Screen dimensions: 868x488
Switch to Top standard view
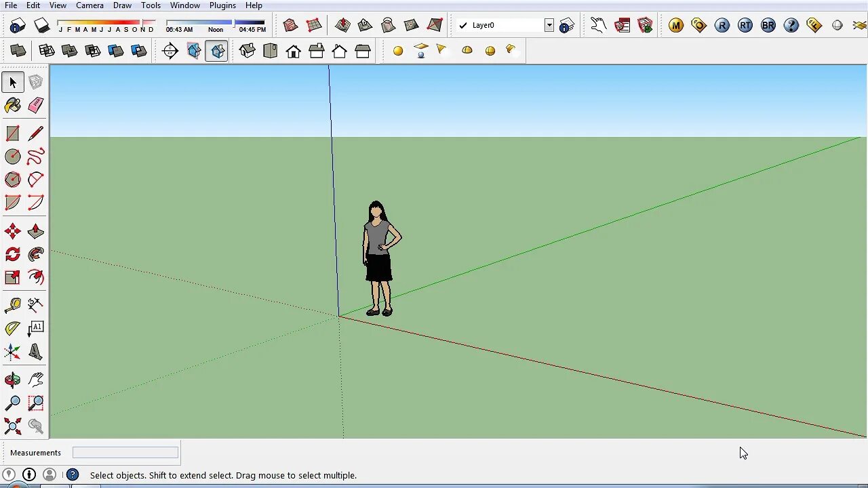271,51
